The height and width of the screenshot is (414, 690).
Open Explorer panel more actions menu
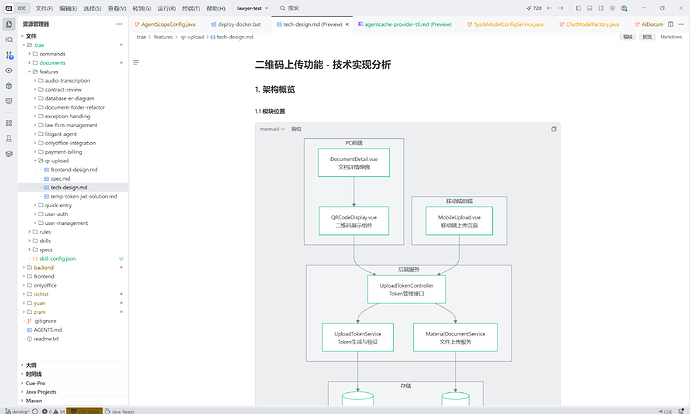(x=119, y=24)
